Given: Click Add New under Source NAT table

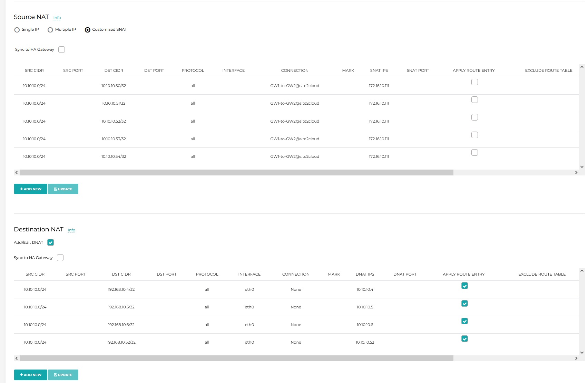Looking at the screenshot, I should coord(31,189).
